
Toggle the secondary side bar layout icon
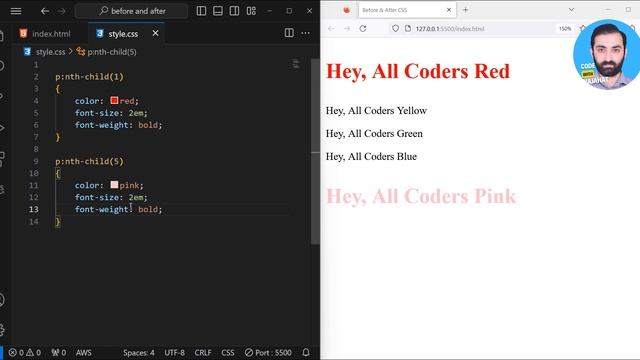[234, 11]
